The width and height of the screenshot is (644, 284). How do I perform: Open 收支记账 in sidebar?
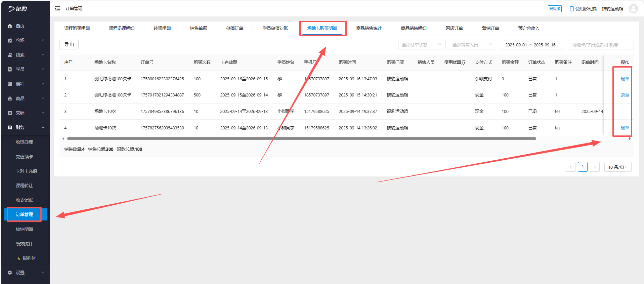point(25,200)
